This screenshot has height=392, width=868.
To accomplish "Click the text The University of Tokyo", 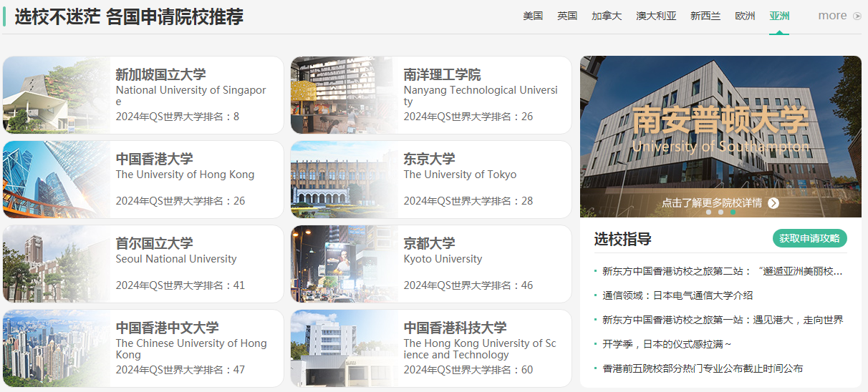I will pyautogui.click(x=460, y=175).
